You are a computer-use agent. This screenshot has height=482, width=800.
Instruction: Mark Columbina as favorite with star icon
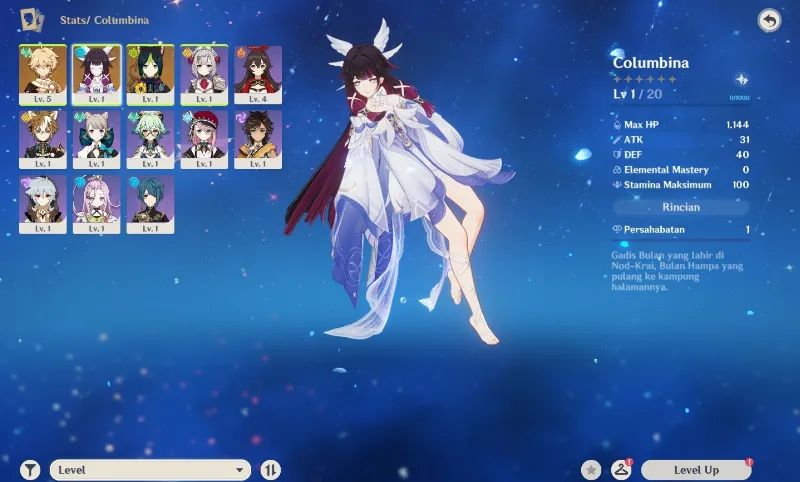click(591, 470)
